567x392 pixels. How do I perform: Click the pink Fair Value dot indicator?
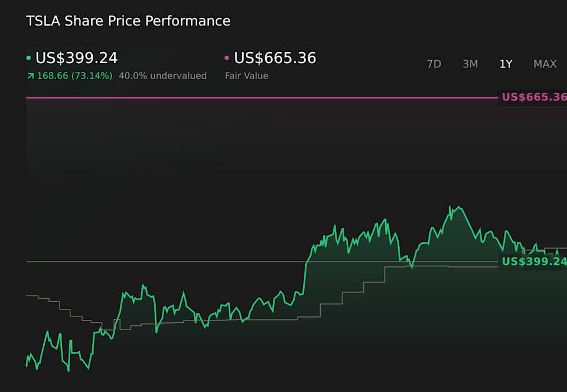click(226, 58)
